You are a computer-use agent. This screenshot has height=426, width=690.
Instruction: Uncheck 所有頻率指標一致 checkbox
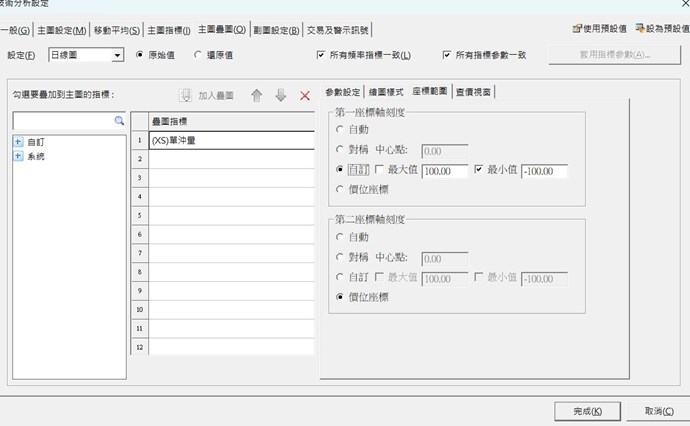321,56
